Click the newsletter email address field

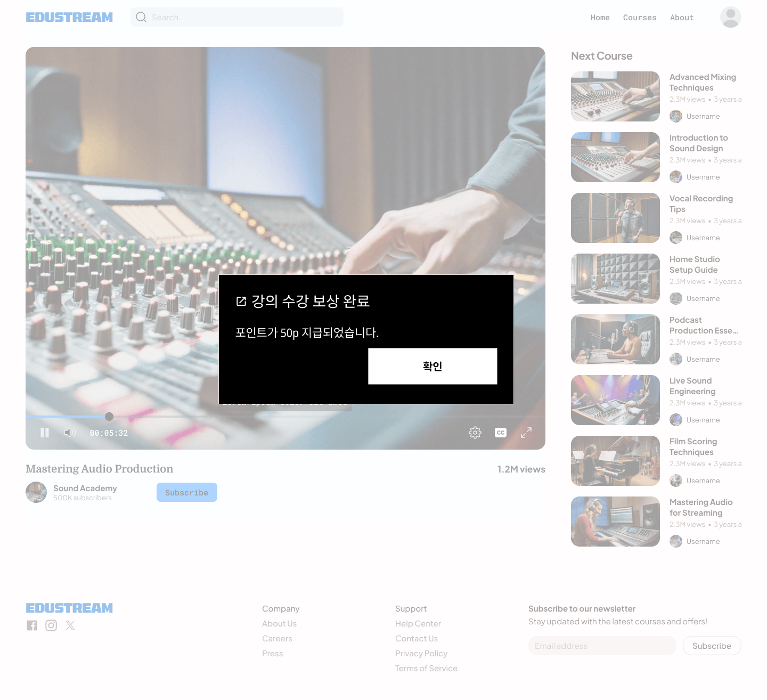coord(602,646)
